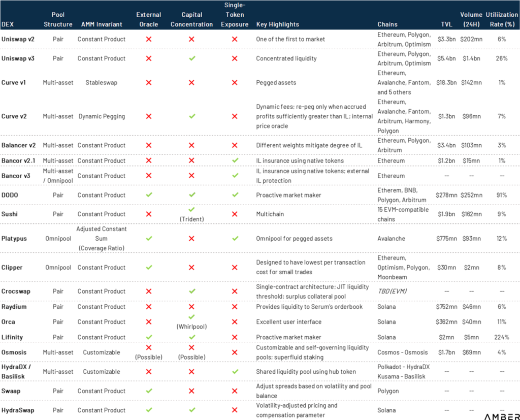This screenshot has height=420, width=520.
Task: Click Platypus External Oracle green checkmark
Action: tap(149, 238)
